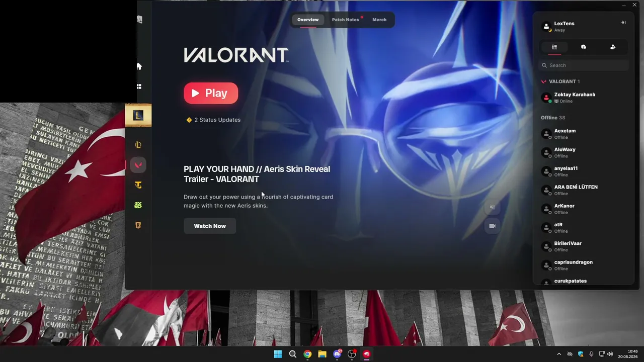The height and width of the screenshot is (362, 644).
Task: Select the friends list tab icon
Action: pyautogui.click(x=554, y=47)
